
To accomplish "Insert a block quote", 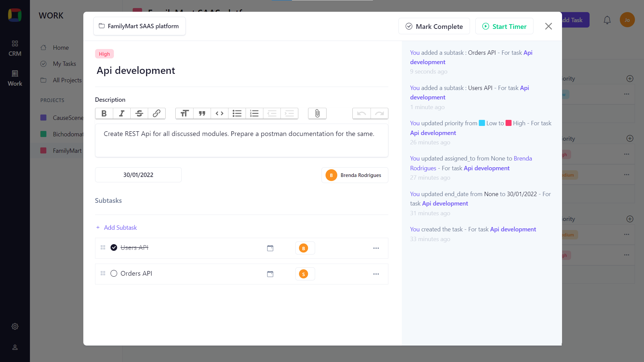I will [202, 114].
